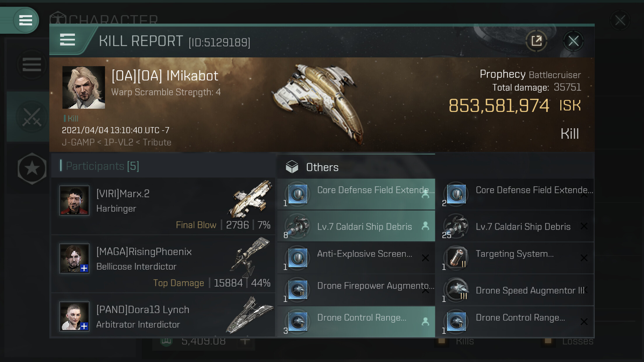644x362 pixels.
Task: Click the crossed swords combat sidebar icon
Action: coord(32,117)
